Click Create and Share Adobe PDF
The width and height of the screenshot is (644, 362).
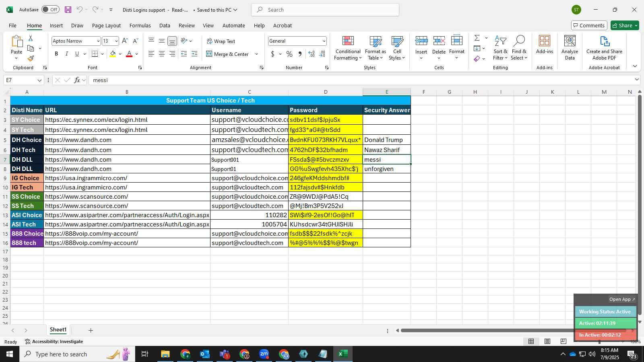pyautogui.click(x=604, y=48)
